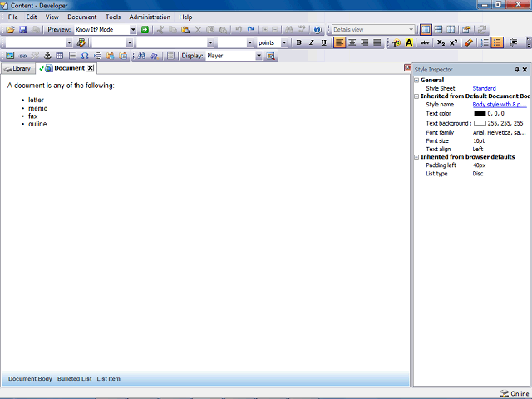Open the first style dropdown in formatting toolbar
The width and height of the screenshot is (532, 399).
coord(69,42)
